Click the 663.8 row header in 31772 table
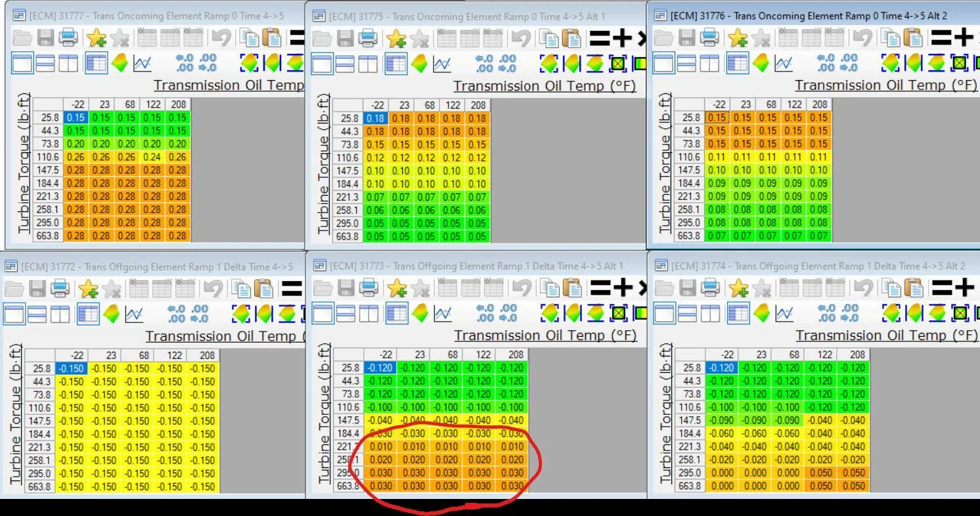This screenshot has width=980, height=516. pyautogui.click(x=40, y=486)
